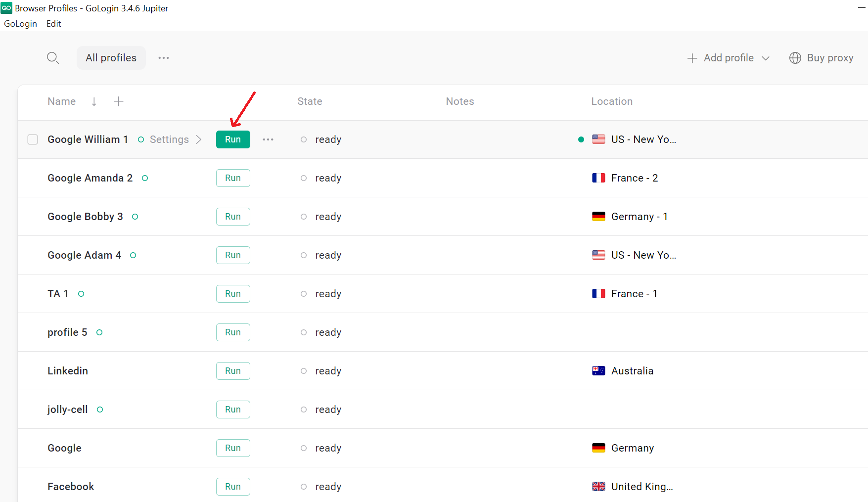
Task: Run the profile 5 profile
Action: pyautogui.click(x=233, y=332)
